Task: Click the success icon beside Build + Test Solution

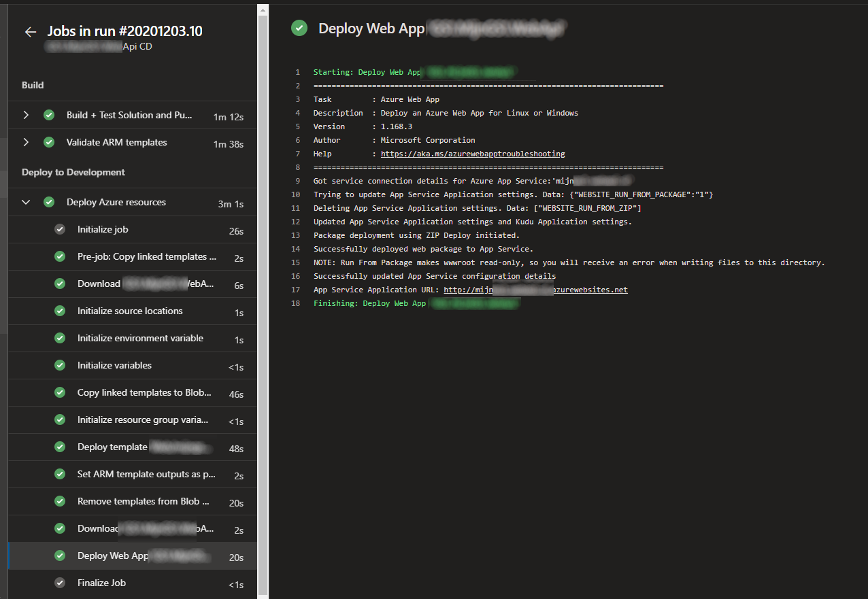Action: coord(48,115)
